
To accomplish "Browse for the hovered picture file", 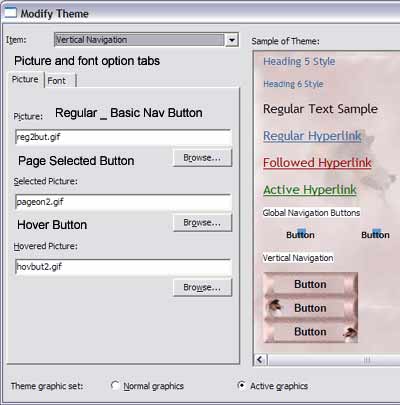I will point(202,287).
